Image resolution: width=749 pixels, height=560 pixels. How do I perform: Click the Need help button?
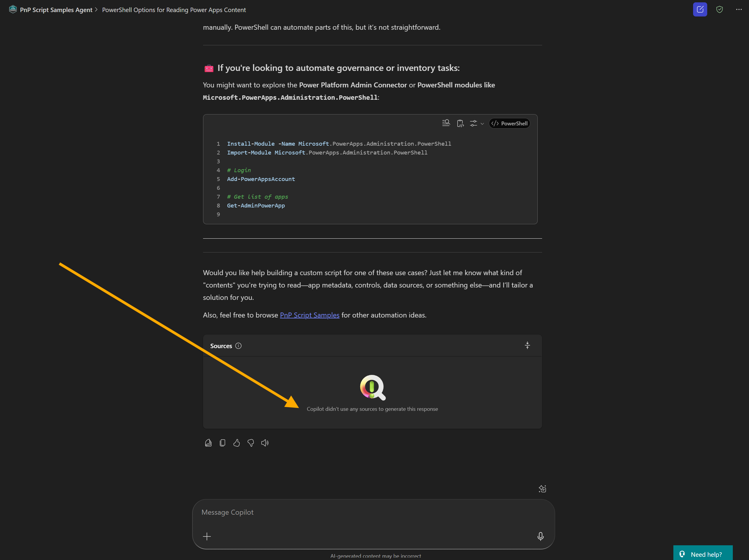click(x=703, y=554)
